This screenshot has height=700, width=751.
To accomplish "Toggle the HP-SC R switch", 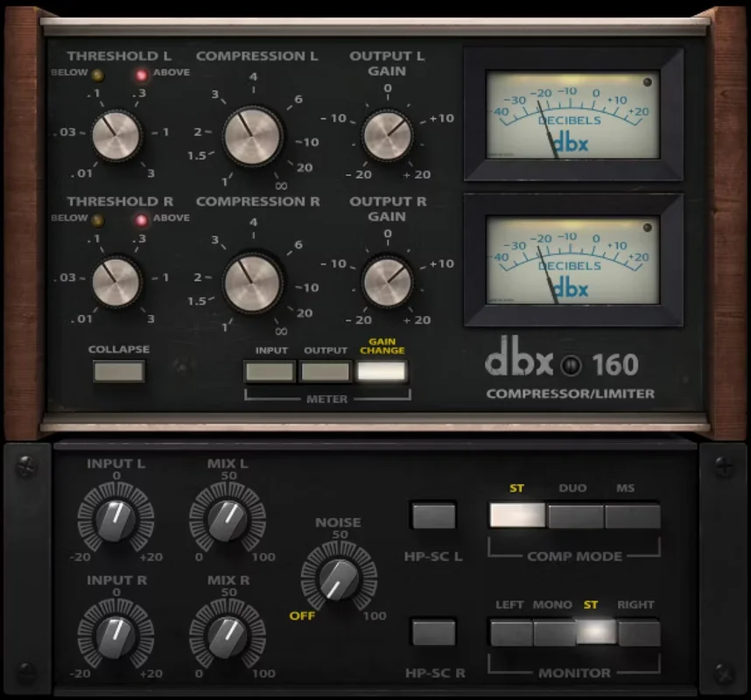I will pyautogui.click(x=433, y=633).
